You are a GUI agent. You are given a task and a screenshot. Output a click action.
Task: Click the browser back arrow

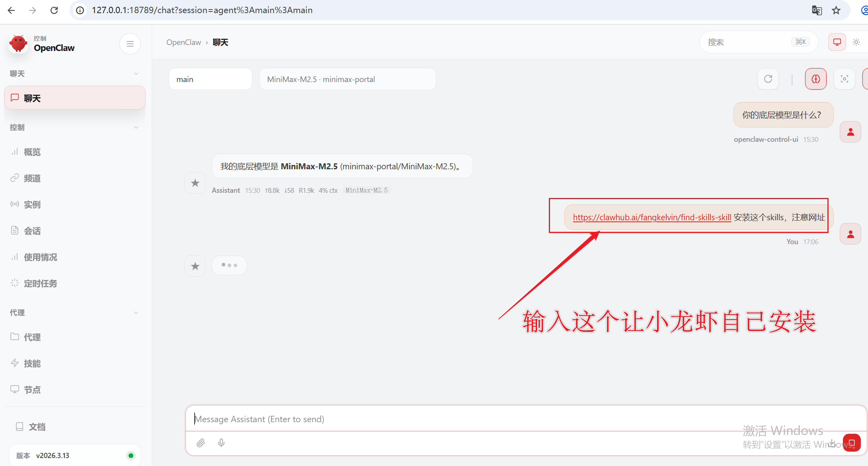(11, 10)
